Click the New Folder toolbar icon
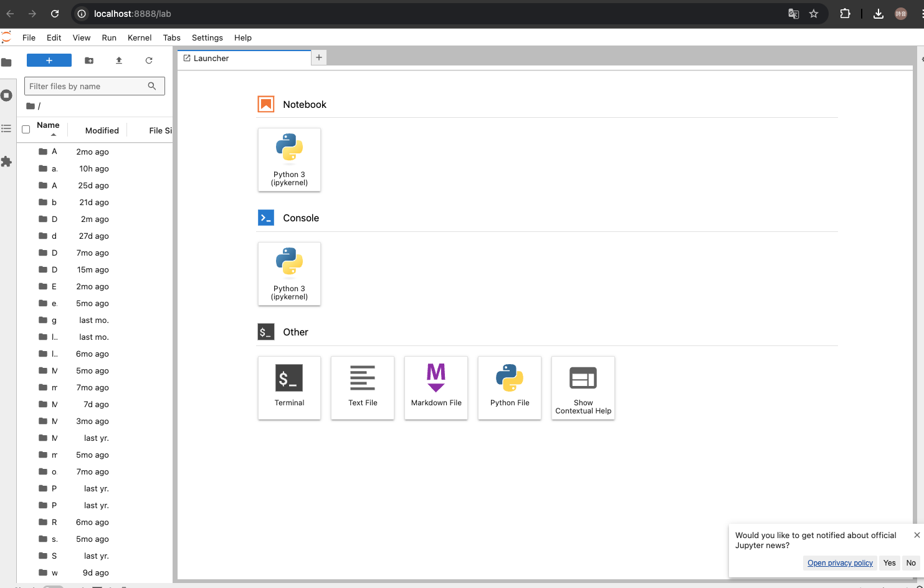 [x=89, y=60]
